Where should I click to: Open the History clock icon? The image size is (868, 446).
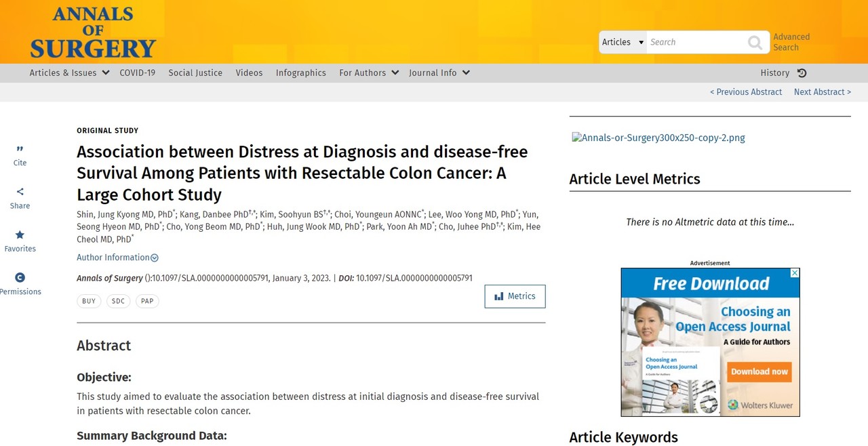coord(802,73)
